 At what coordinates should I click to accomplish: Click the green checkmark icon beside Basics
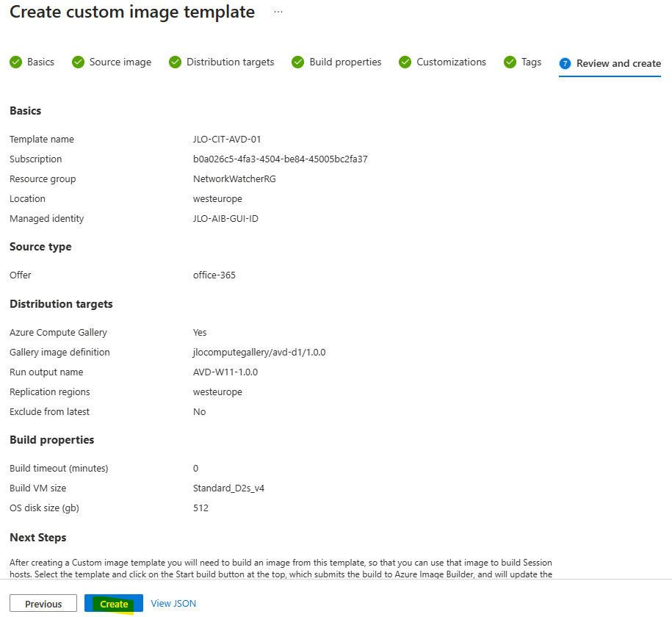[16, 62]
